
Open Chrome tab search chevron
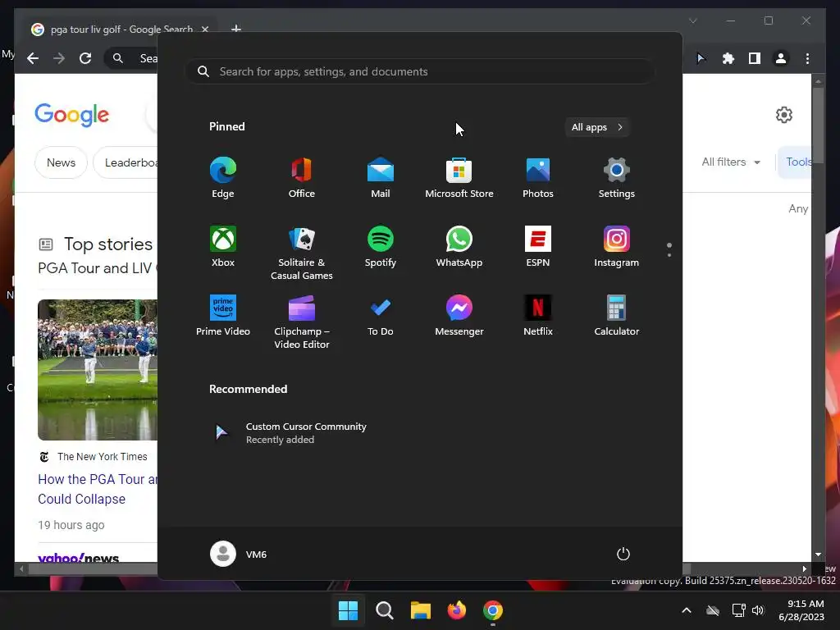[692, 21]
